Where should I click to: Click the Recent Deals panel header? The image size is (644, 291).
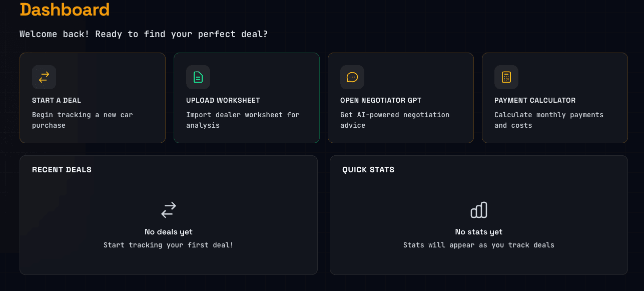[x=61, y=169]
